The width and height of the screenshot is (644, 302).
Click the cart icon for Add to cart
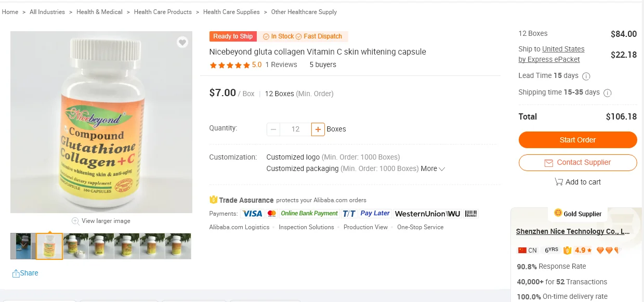(x=559, y=182)
